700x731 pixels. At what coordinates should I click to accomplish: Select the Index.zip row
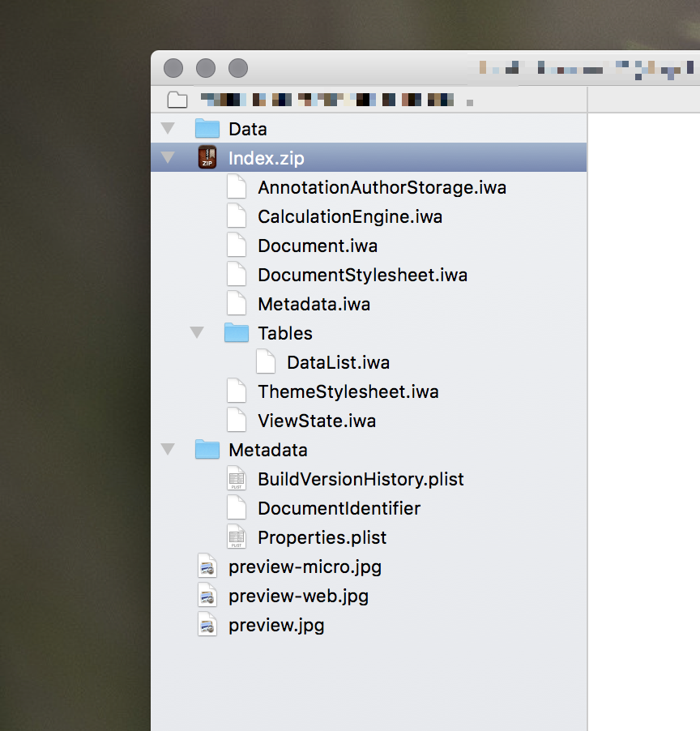point(369,157)
